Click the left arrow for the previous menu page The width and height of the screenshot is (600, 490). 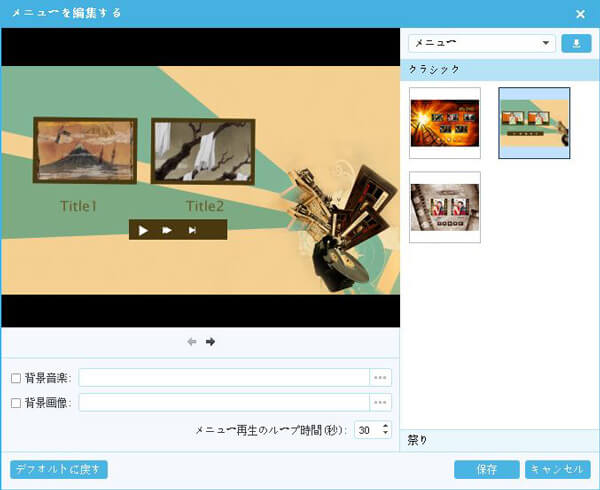pos(192,342)
